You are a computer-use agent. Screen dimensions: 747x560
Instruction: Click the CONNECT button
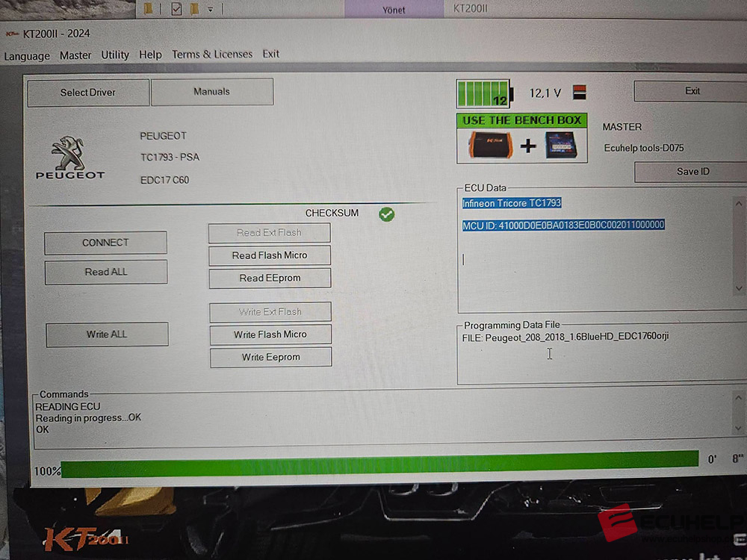click(x=105, y=243)
